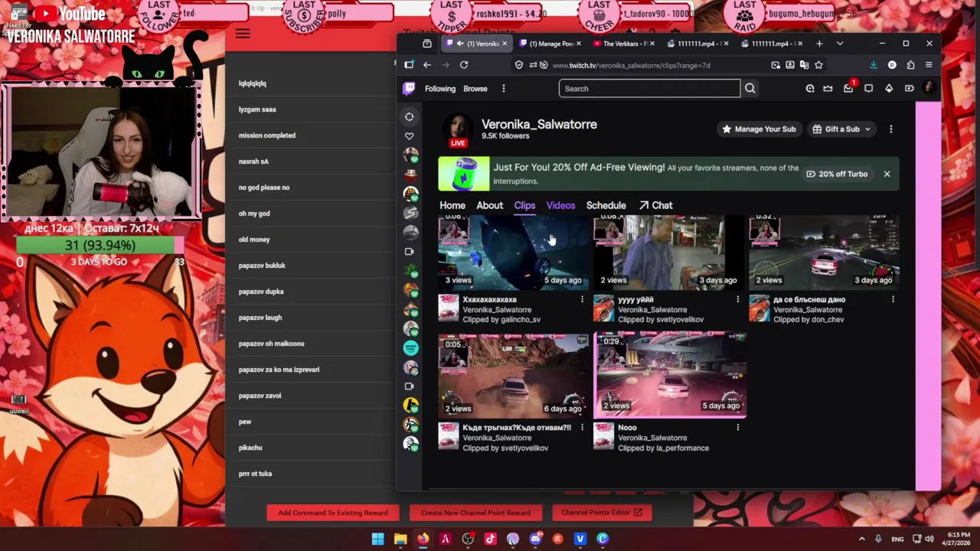This screenshot has width=980, height=551.
Task: Open Twitch top nav more options dots
Action: coord(503,89)
